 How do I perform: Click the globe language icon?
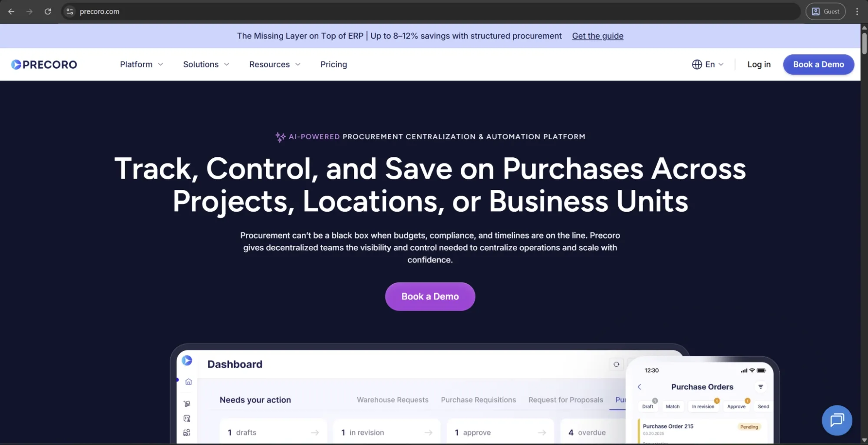696,64
